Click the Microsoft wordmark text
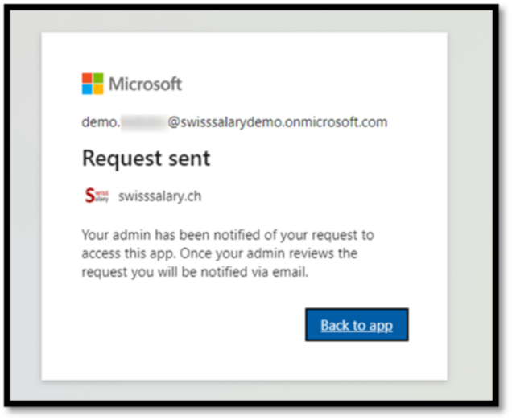This screenshot has width=512, height=420. (145, 84)
